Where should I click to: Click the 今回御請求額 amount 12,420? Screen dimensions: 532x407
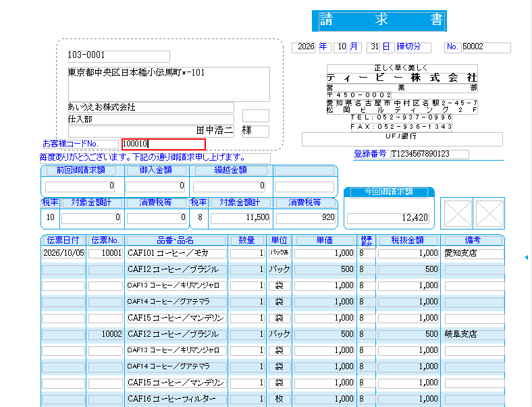click(x=388, y=218)
